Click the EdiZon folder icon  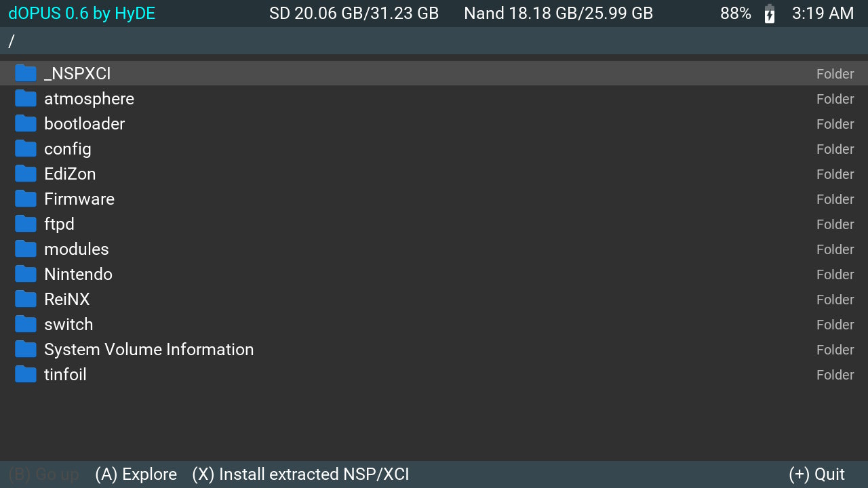tap(25, 174)
